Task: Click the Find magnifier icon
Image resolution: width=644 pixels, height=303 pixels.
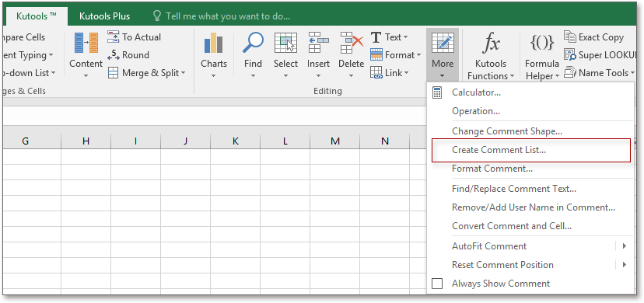Action: click(253, 43)
